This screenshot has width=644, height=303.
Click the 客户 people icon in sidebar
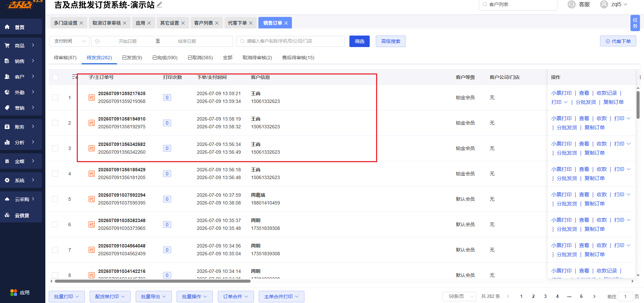(7, 77)
